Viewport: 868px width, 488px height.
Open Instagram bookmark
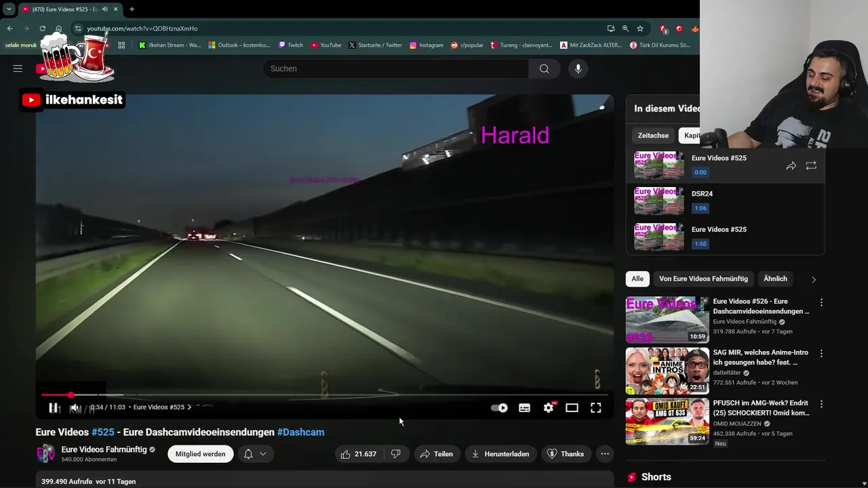coord(426,45)
